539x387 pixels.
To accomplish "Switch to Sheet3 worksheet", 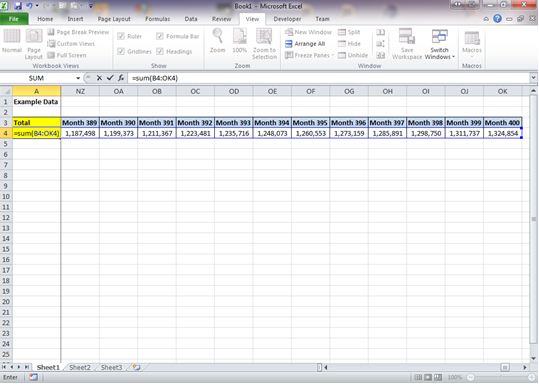I will coord(111,367).
